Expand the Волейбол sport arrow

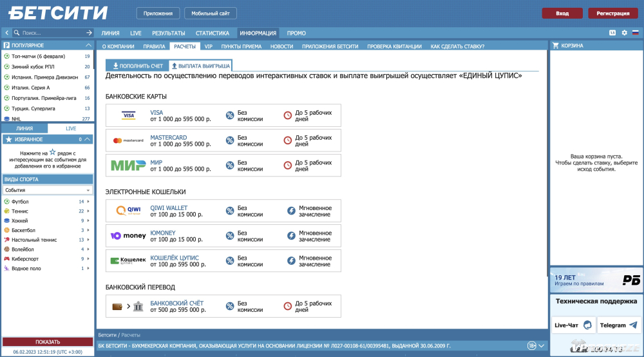click(x=88, y=249)
